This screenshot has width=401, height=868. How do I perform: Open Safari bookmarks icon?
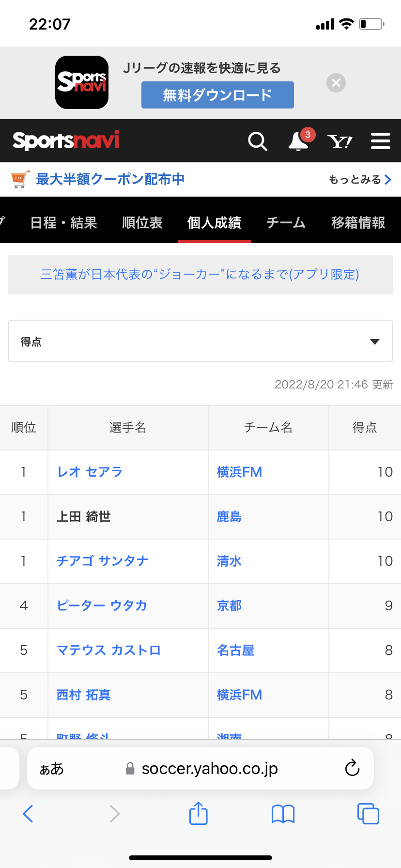(283, 814)
